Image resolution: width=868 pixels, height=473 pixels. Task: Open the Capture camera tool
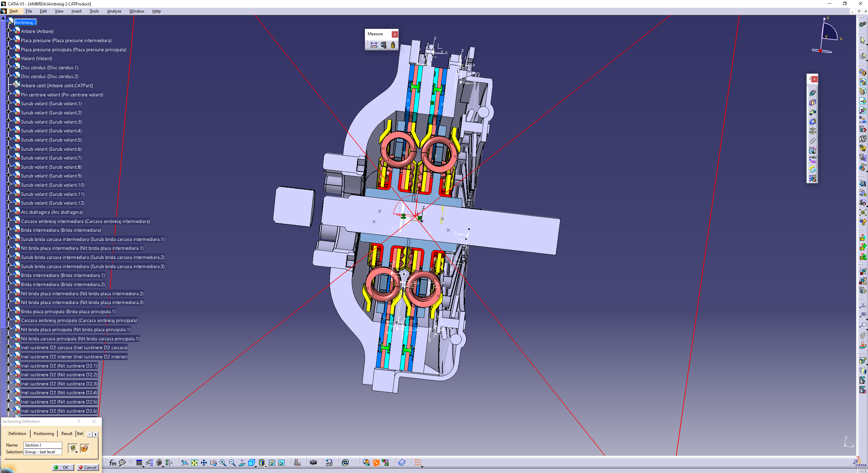click(x=313, y=463)
